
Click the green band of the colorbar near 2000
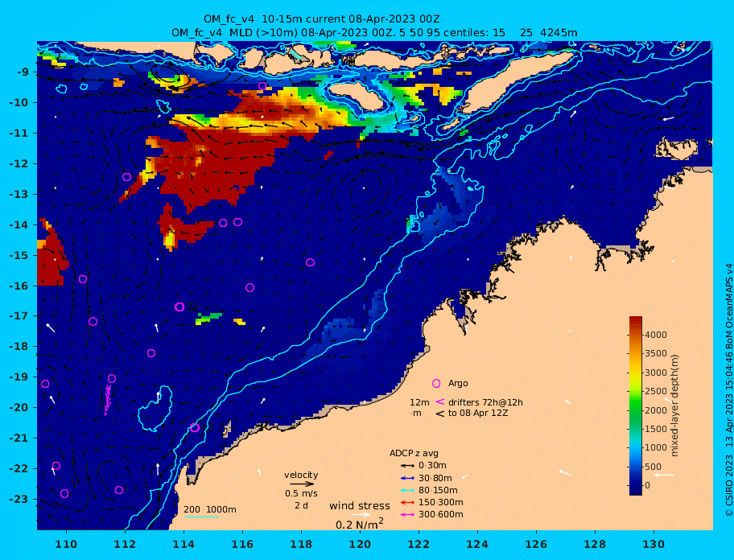[636, 410]
